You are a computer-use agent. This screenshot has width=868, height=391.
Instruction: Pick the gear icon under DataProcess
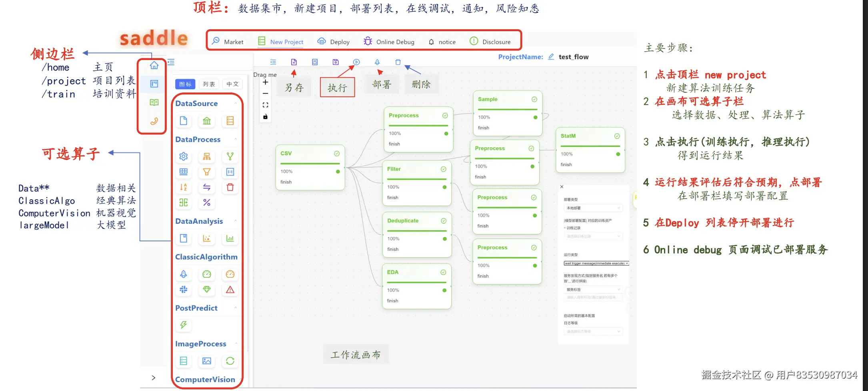point(184,156)
